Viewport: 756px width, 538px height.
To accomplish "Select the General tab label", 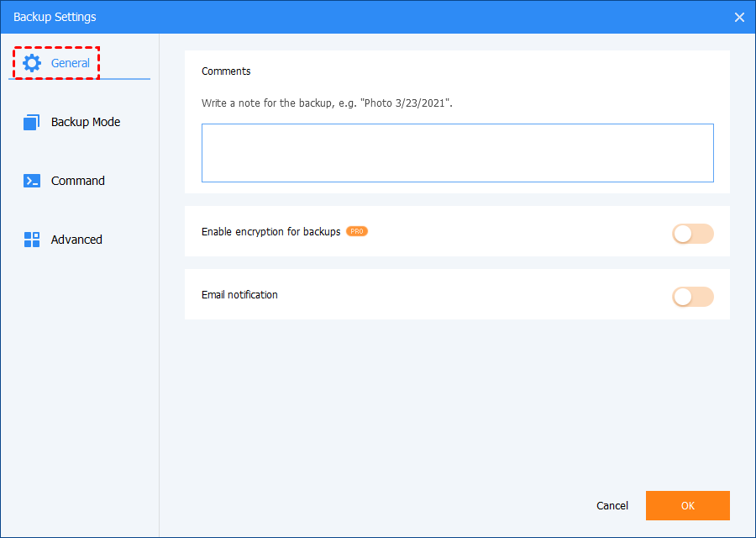I will [x=71, y=63].
